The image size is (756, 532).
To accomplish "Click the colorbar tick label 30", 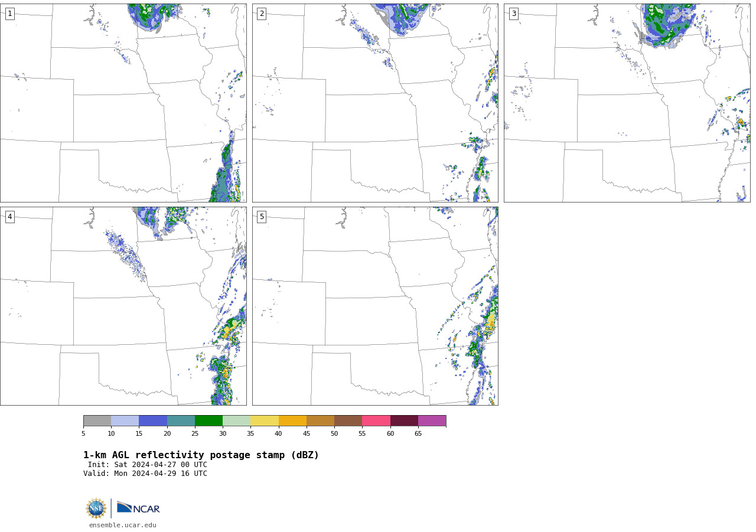I will pos(223,434).
